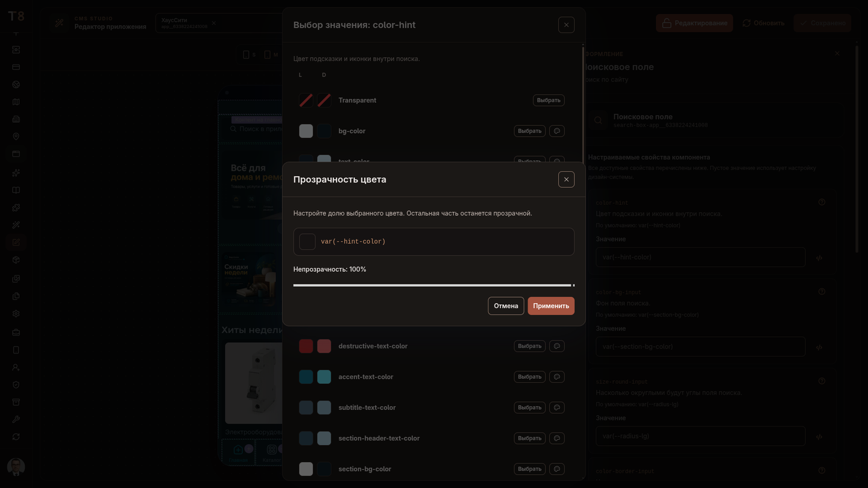The image size is (868, 488).
Task: Click the sync arrows icon in the sidebar
Action: 16,437
